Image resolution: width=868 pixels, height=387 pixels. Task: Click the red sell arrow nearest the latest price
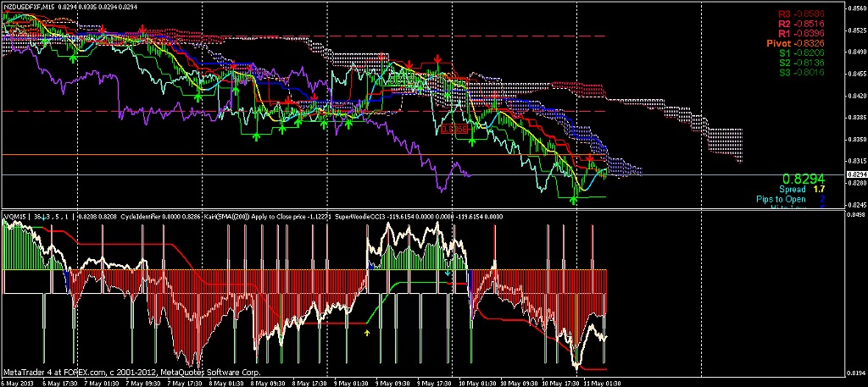coord(591,159)
